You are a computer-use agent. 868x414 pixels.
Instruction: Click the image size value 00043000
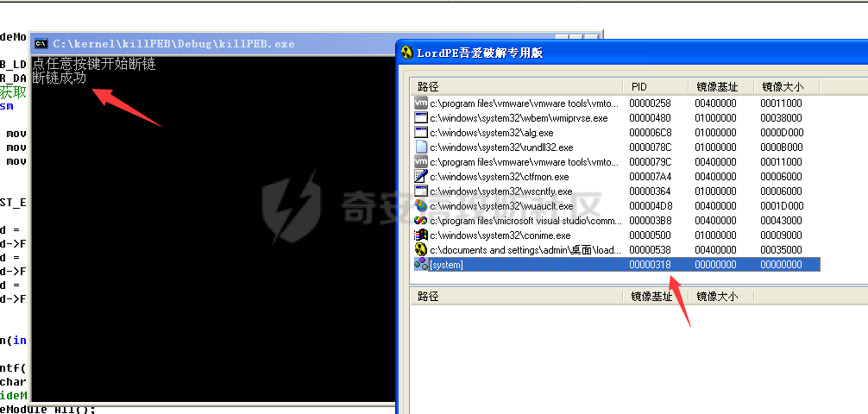click(781, 221)
